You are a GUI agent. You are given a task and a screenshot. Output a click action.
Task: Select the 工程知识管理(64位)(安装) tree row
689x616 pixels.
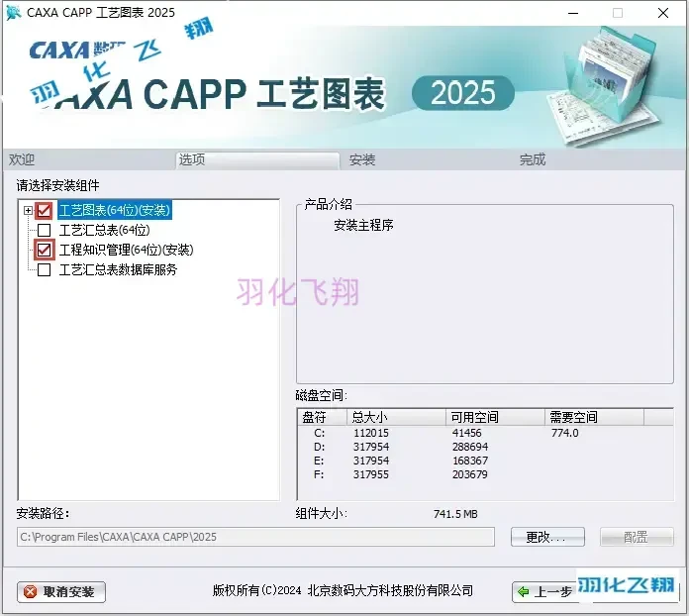(x=126, y=250)
